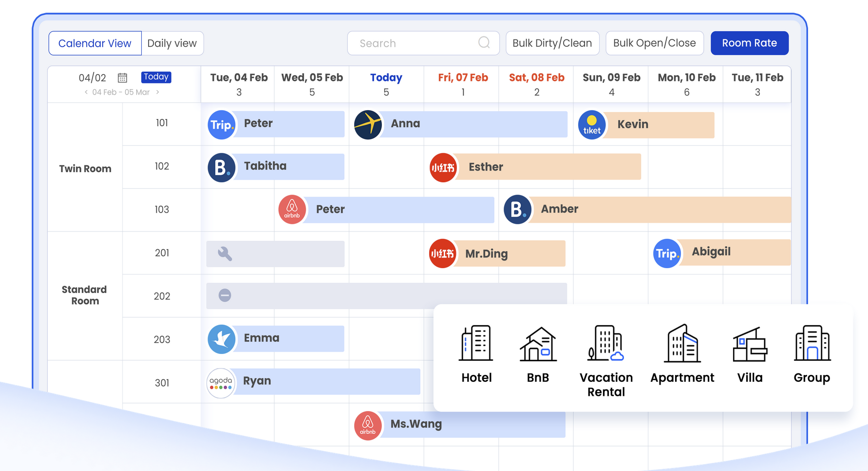Advance to next date range arrow
868x471 pixels.
[157, 92]
